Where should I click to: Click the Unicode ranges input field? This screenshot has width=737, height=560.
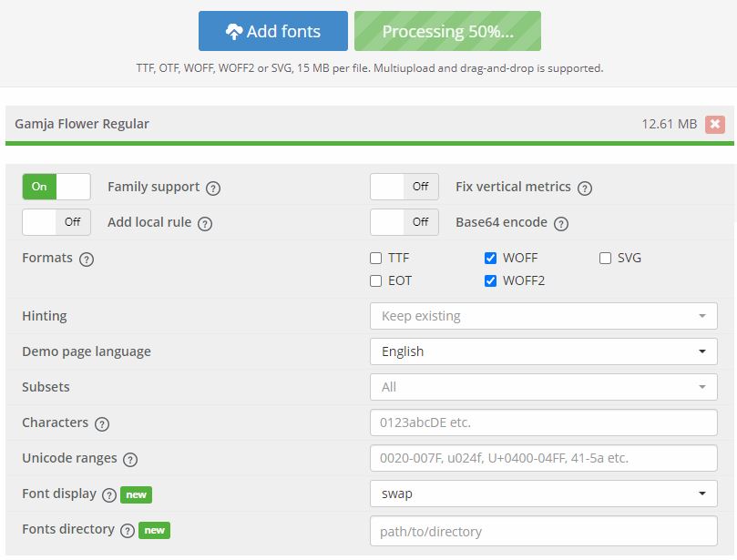[x=543, y=458]
